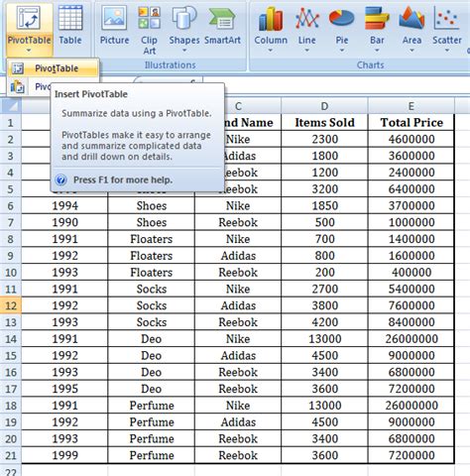This screenshot has width=470, height=476.
Task: Open the Column chart dropdown arrow
Action: [x=271, y=51]
